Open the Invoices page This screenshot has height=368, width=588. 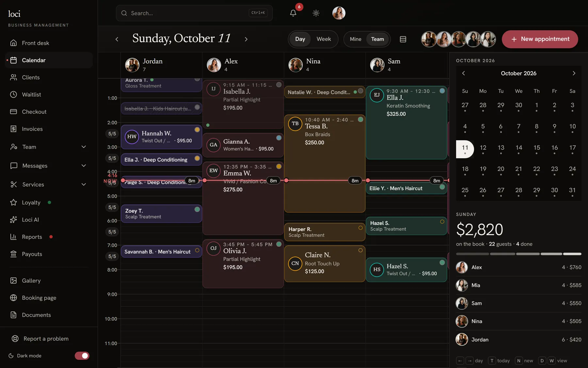click(x=49, y=129)
